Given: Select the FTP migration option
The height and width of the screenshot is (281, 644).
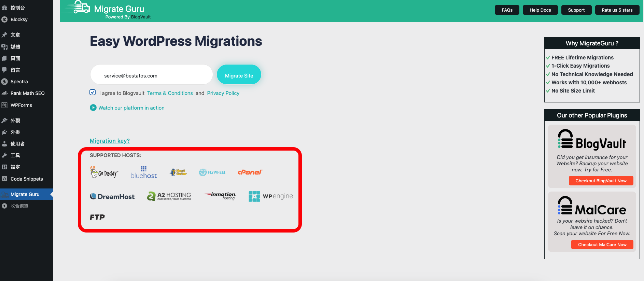Looking at the screenshot, I should pyautogui.click(x=97, y=217).
